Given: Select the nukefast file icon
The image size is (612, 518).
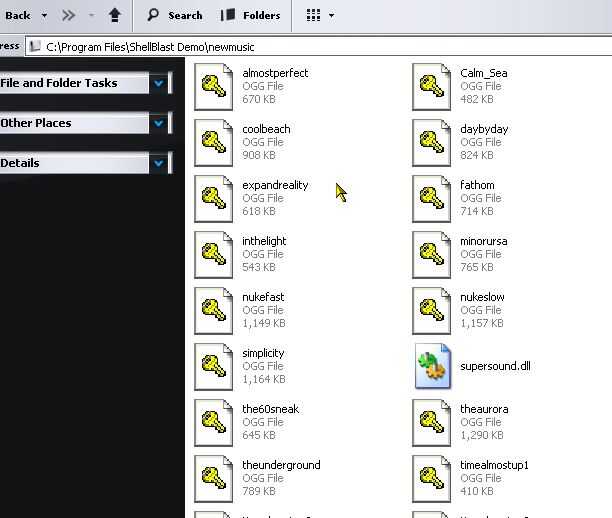Looking at the screenshot, I should 213,311.
